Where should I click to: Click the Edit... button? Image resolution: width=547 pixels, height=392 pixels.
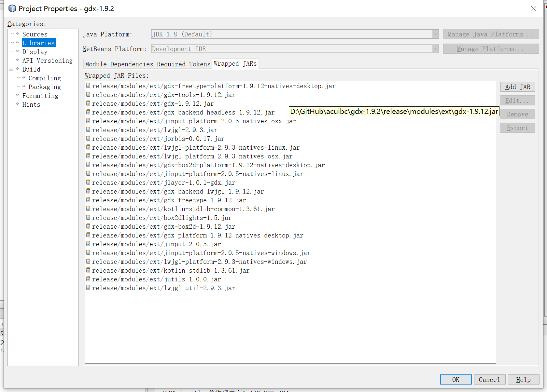point(518,101)
